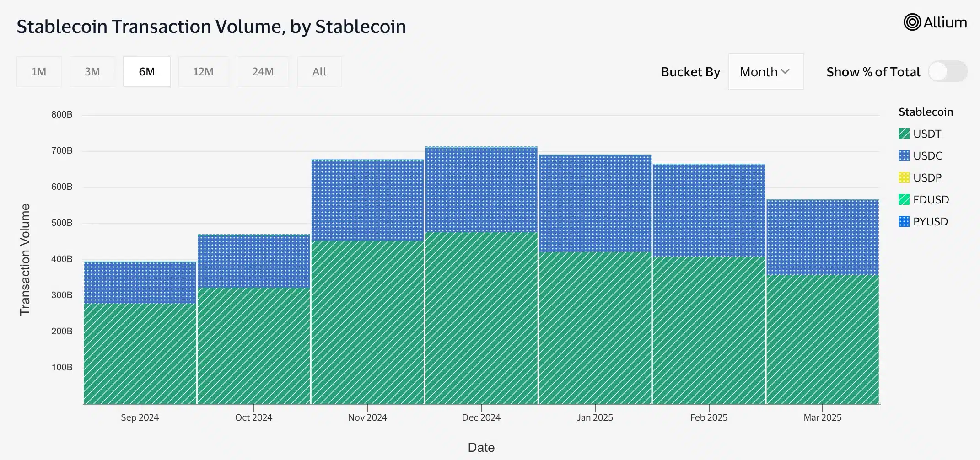This screenshot has height=460, width=980.
Task: Select the All time range
Action: coord(319,72)
